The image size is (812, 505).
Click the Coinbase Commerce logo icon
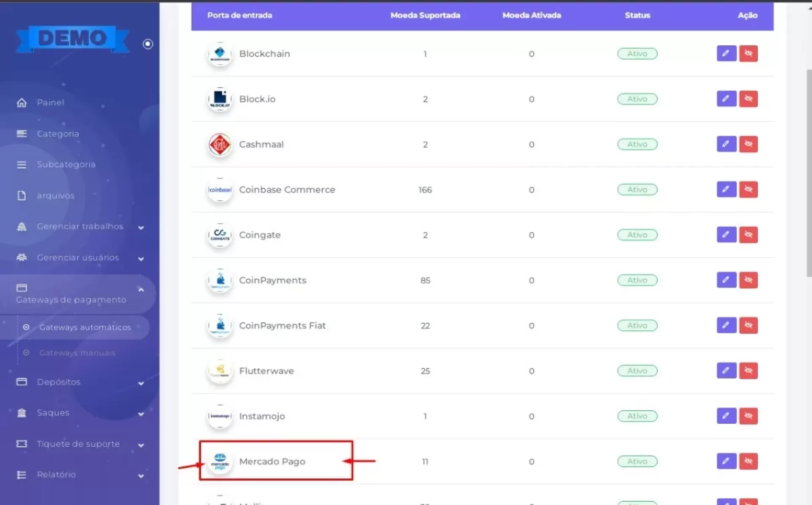pyautogui.click(x=219, y=190)
